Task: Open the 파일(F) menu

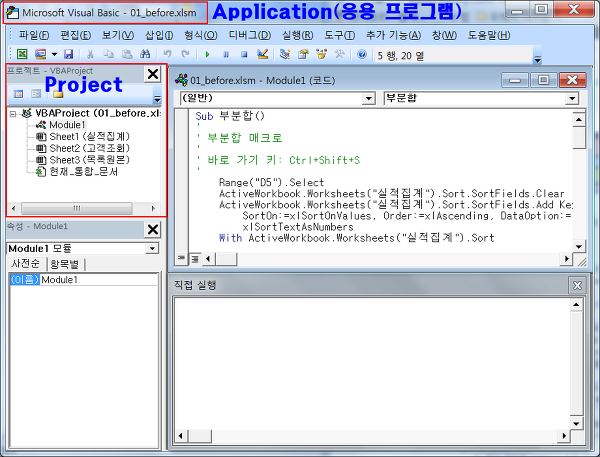Action: pyautogui.click(x=34, y=35)
